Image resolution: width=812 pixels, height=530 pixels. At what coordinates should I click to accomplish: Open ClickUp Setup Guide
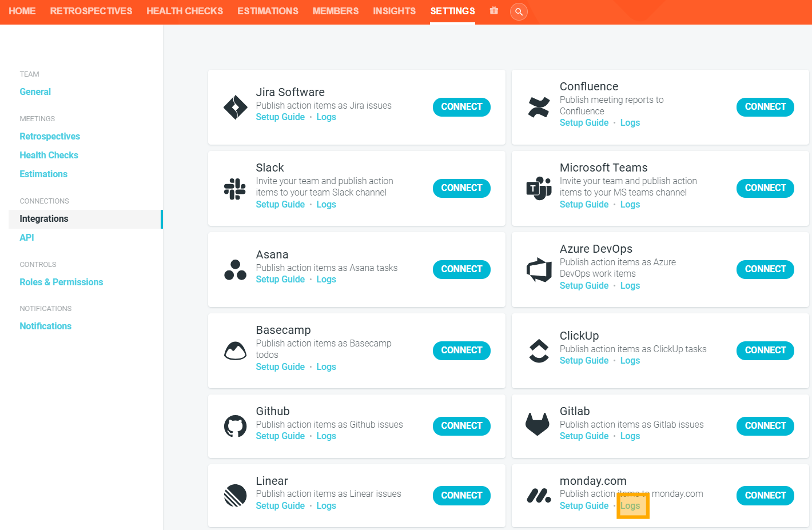(x=584, y=361)
